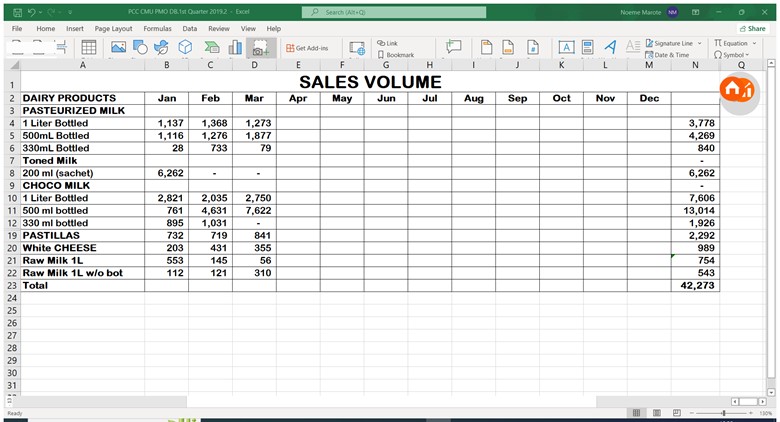Select the Dec column heading cell
This screenshot has height=422, width=780.
pos(649,98)
